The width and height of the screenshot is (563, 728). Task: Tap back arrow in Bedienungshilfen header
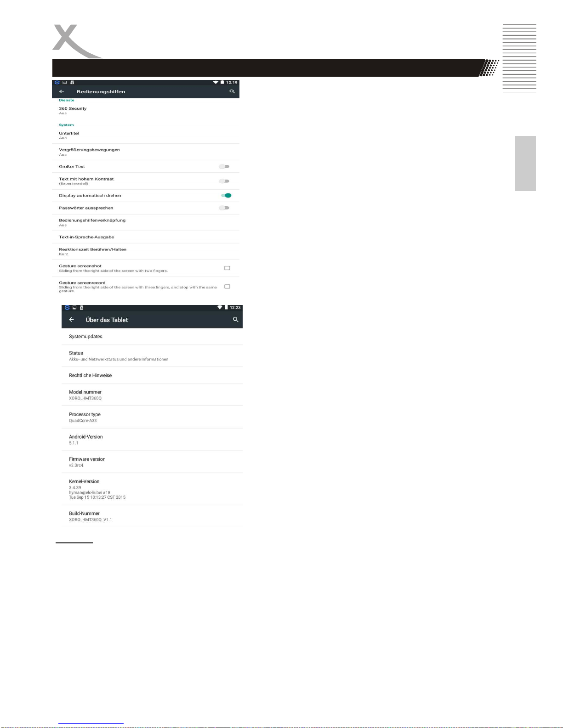pos(62,91)
